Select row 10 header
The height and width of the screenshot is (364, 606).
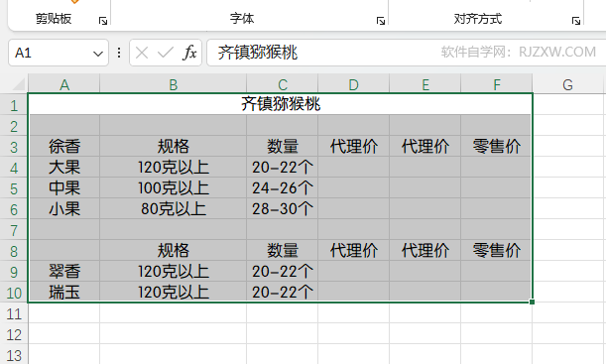point(14,293)
